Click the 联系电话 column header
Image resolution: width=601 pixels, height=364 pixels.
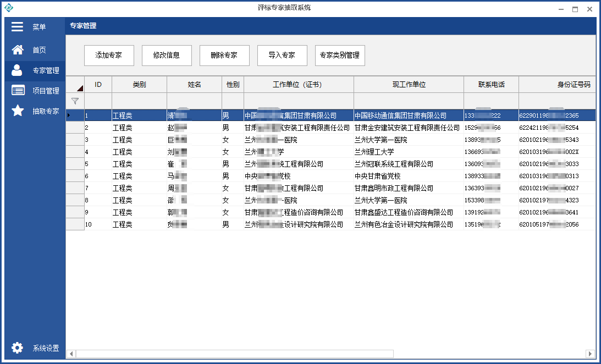point(491,85)
